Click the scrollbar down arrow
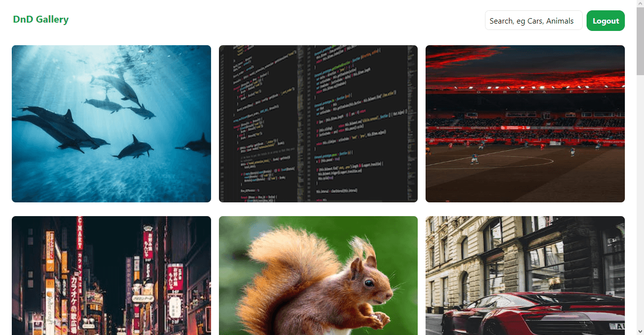Viewport: 644px width, 335px height. coord(640,331)
